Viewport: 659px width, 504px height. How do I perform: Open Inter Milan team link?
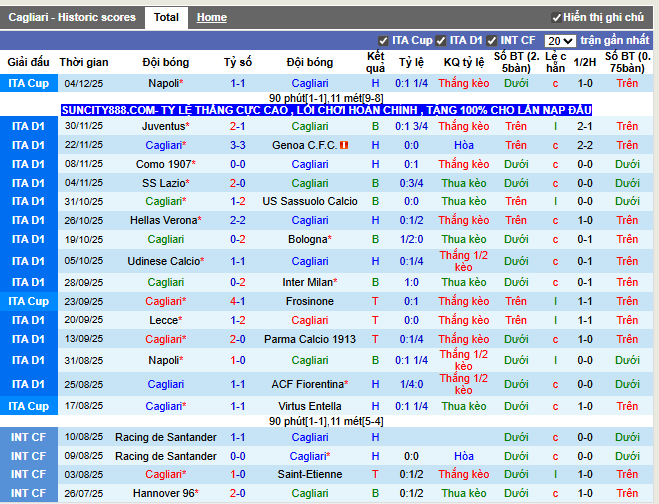[310, 282]
